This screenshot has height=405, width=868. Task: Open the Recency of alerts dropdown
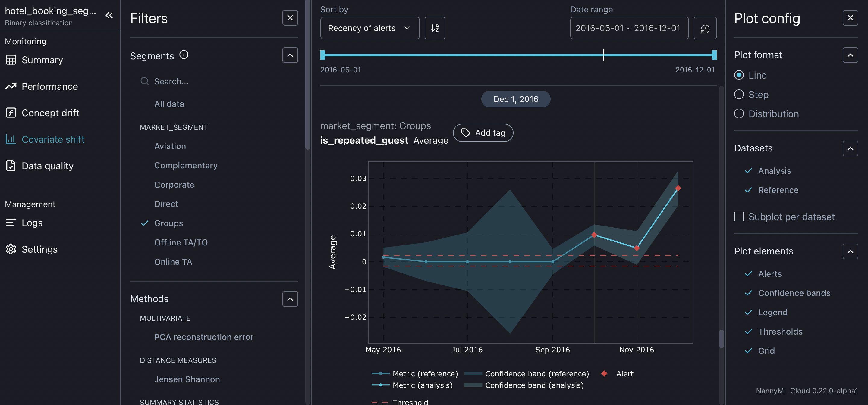click(x=370, y=28)
